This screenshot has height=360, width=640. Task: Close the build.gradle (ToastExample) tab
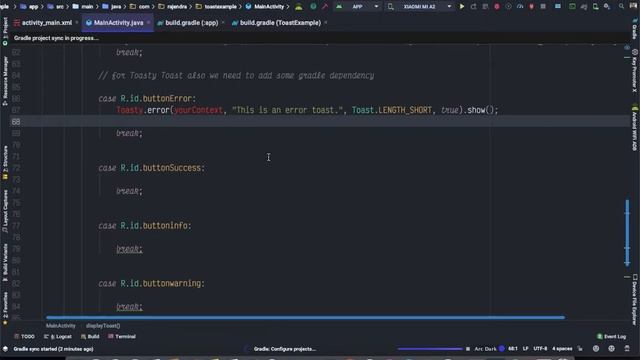[x=326, y=23]
